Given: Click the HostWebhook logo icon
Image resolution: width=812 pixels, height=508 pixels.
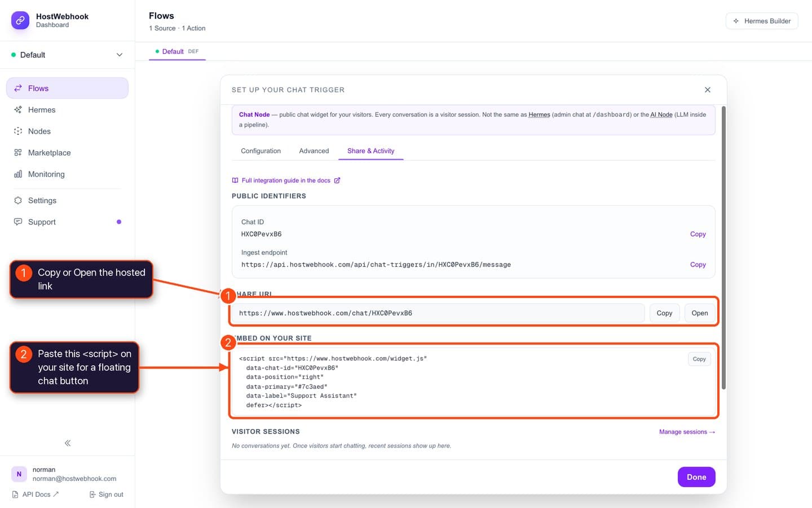Looking at the screenshot, I should 20,20.
